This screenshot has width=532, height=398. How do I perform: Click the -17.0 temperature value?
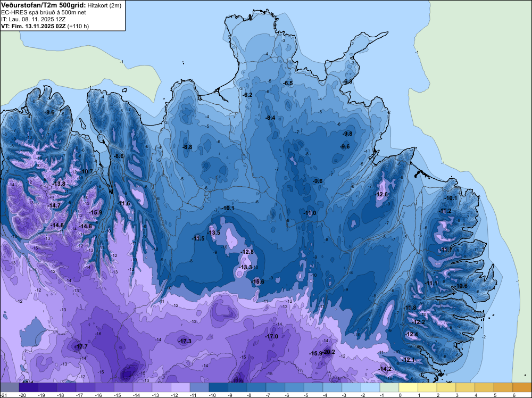271,336
